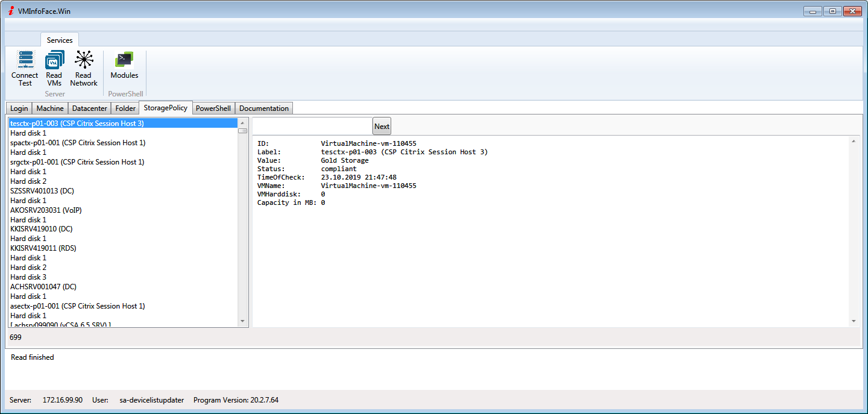Open the Datacenter tab

(x=90, y=108)
